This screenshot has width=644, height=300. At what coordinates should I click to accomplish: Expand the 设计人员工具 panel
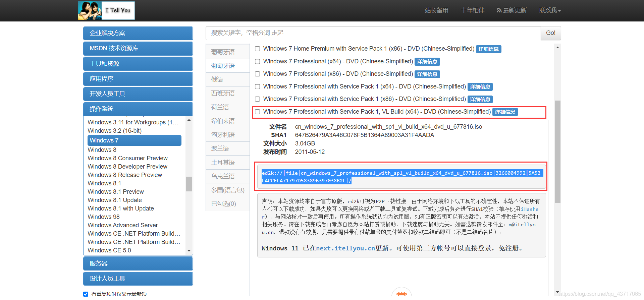[x=138, y=279]
